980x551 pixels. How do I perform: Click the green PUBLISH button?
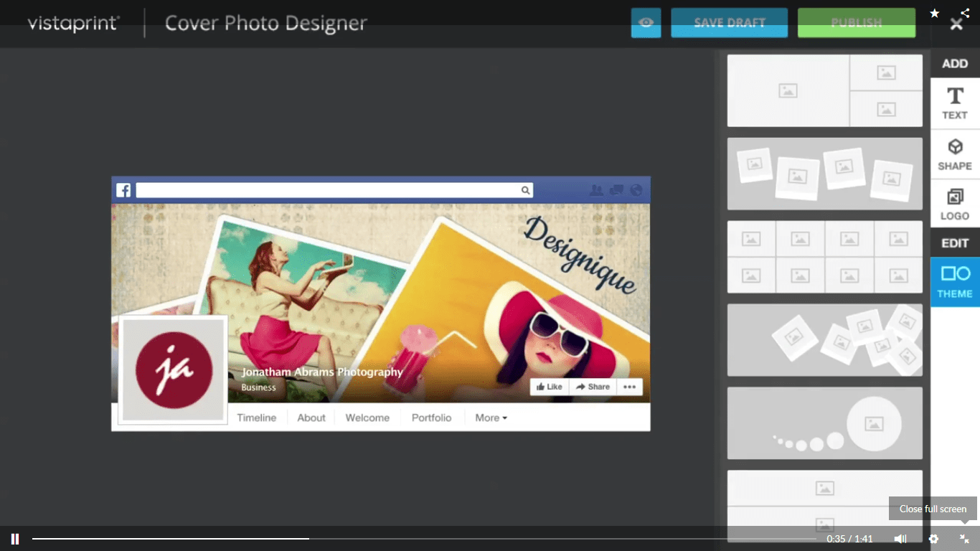[x=857, y=23]
